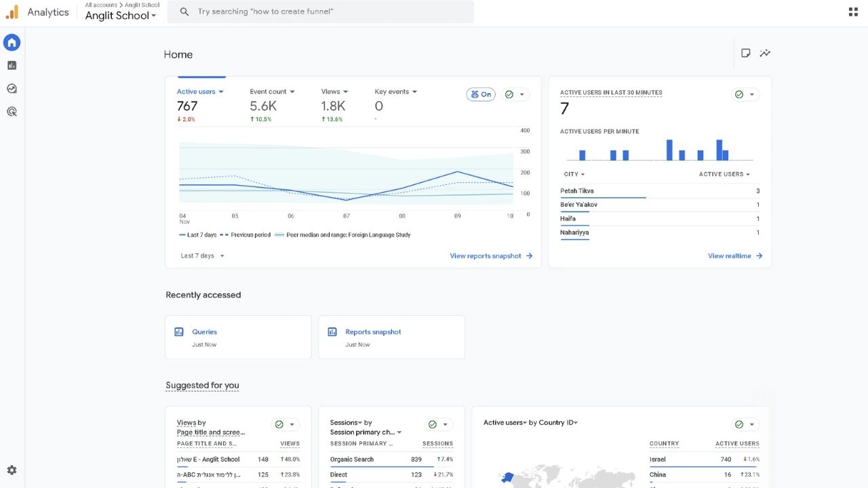Open Advertising in the left sidebar

12,112
